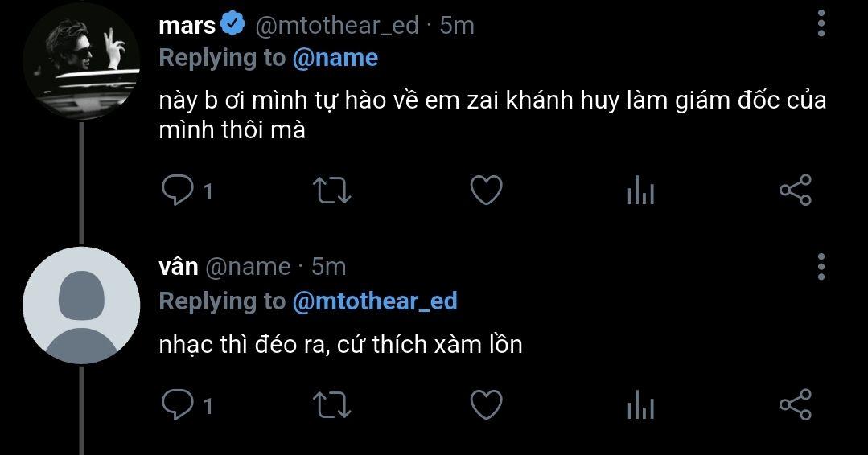Like vân's reply with heart icon
Screen dimensions: 868x455
(x=486, y=404)
